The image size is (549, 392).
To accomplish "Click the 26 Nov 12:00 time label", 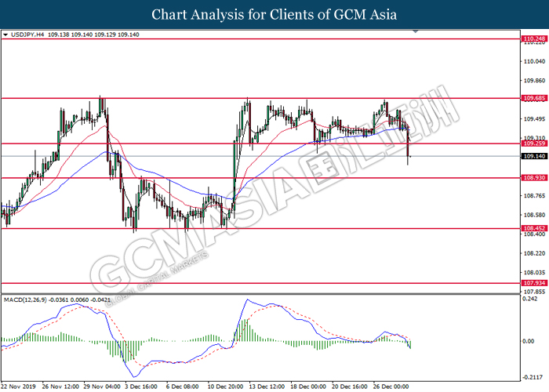I will 60,387.
